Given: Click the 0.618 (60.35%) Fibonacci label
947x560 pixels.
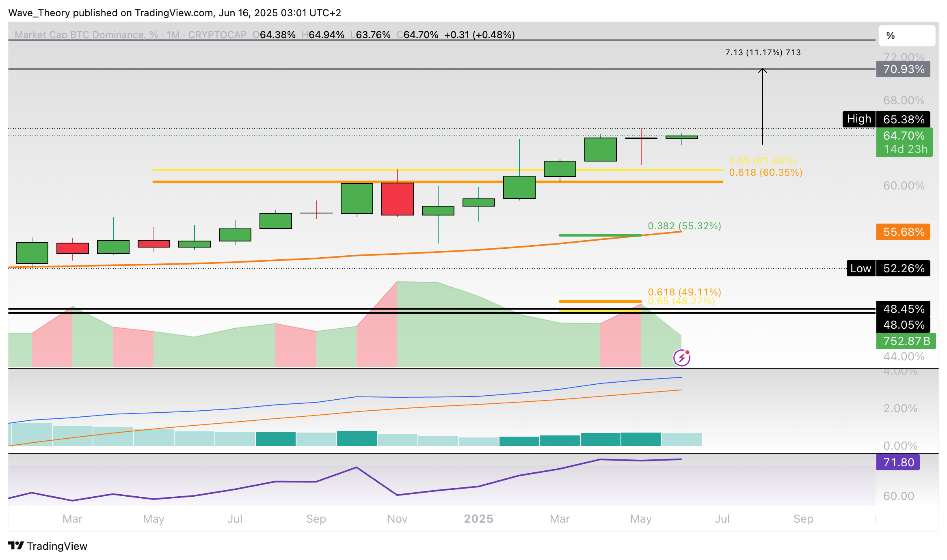Looking at the screenshot, I should click(x=765, y=172).
